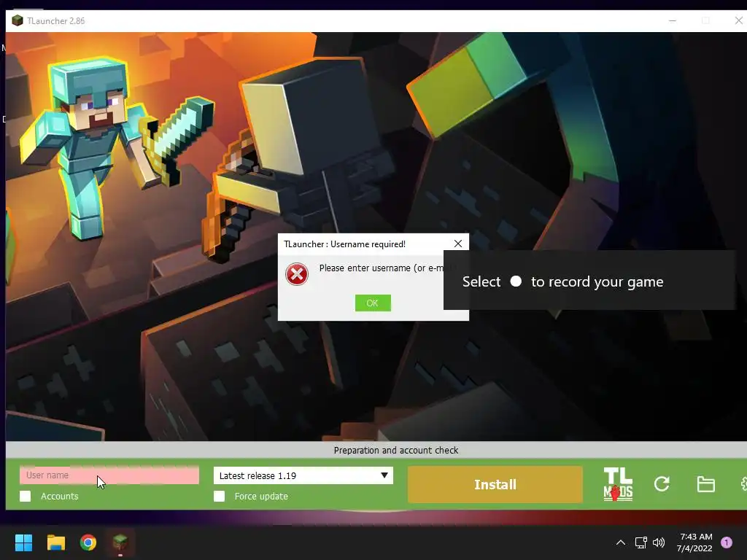Click the Install button

[x=495, y=484]
